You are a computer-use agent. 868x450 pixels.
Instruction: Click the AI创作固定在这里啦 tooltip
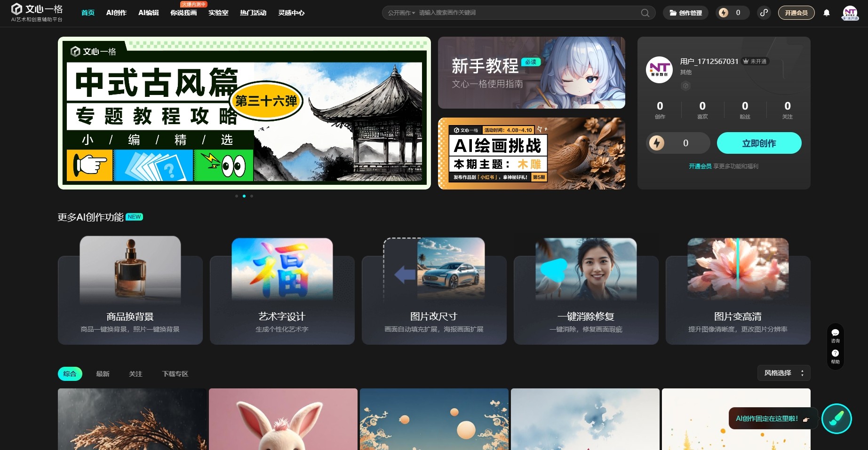tap(772, 418)
